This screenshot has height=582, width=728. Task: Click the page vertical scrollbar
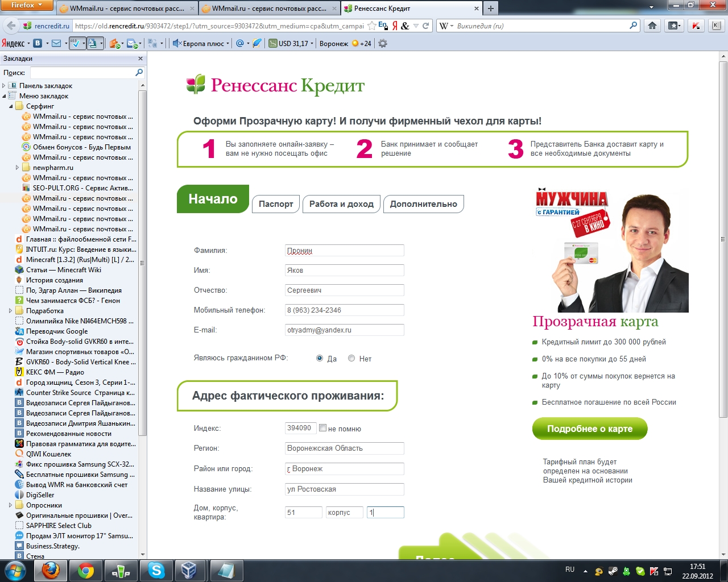coord(723,239)
